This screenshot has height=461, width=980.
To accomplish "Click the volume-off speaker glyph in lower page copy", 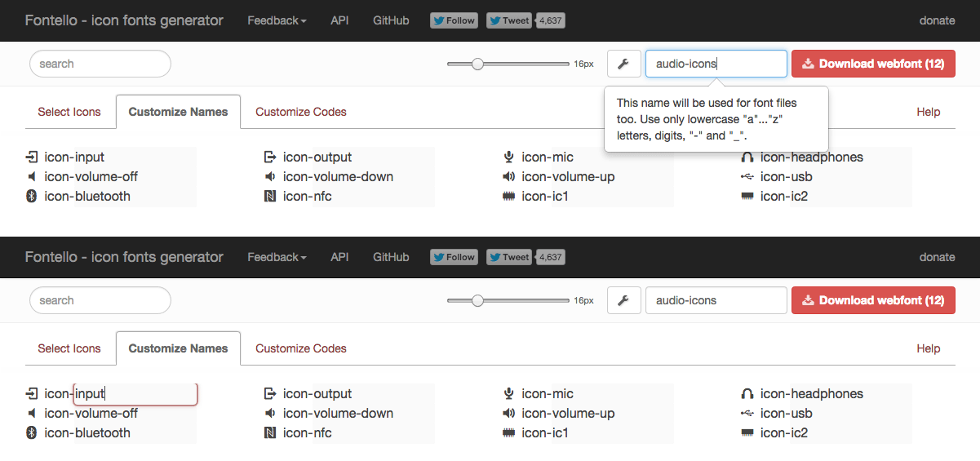I will (32, 414).
